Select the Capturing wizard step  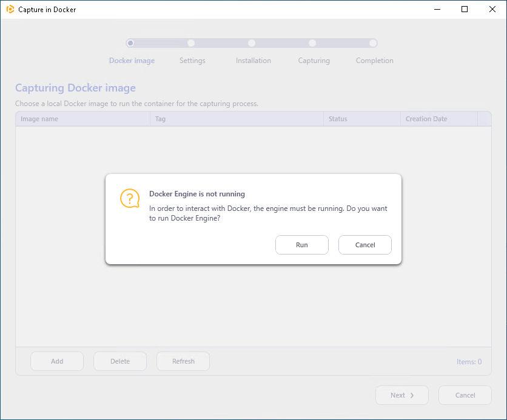pyautogui.click(x=314, y=61)
